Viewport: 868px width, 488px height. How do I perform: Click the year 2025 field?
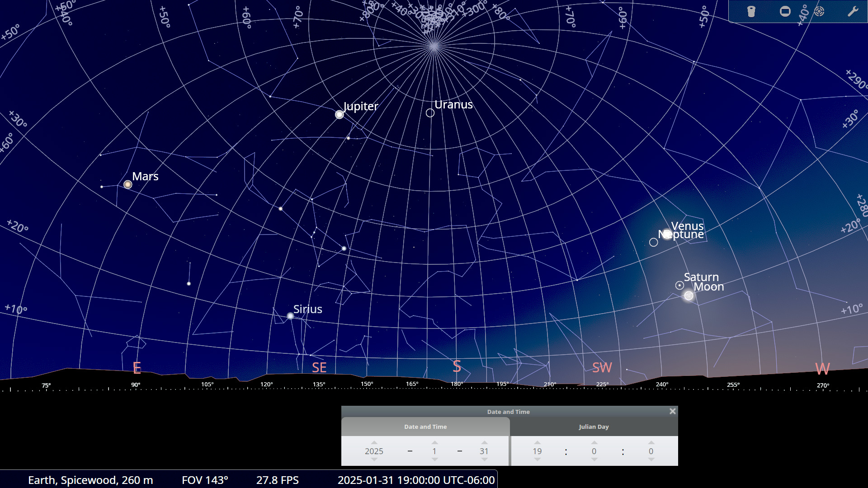click(374, 451)
